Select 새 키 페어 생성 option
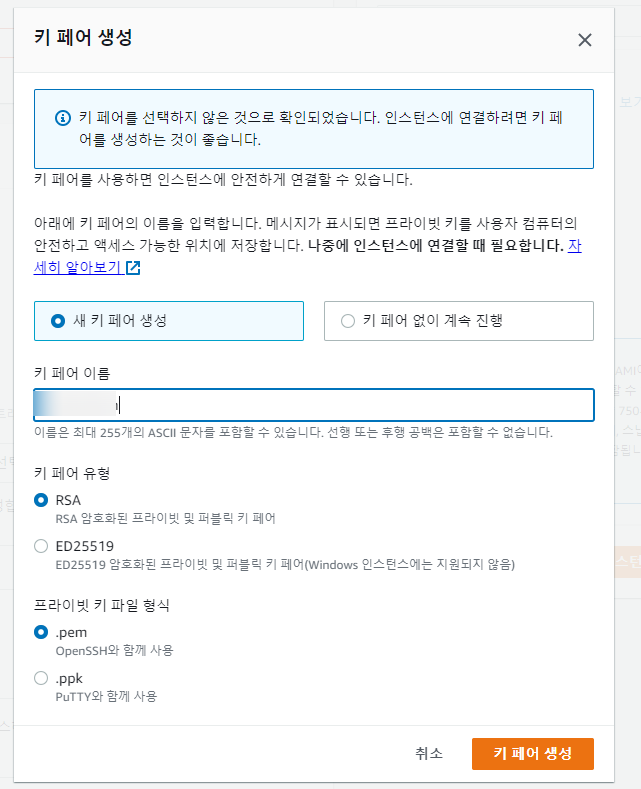This screenshot has height=789, width=641. click(58, 321)
